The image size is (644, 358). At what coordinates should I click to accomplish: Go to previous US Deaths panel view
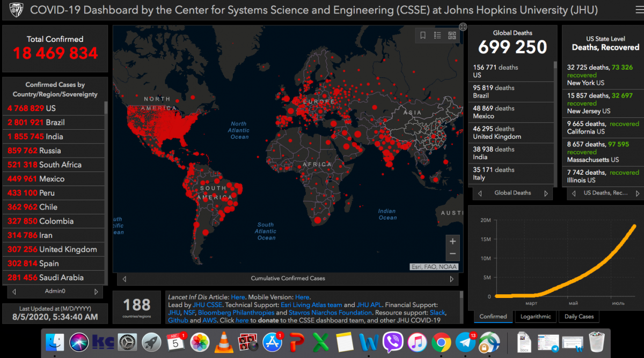tap(574, 193)
